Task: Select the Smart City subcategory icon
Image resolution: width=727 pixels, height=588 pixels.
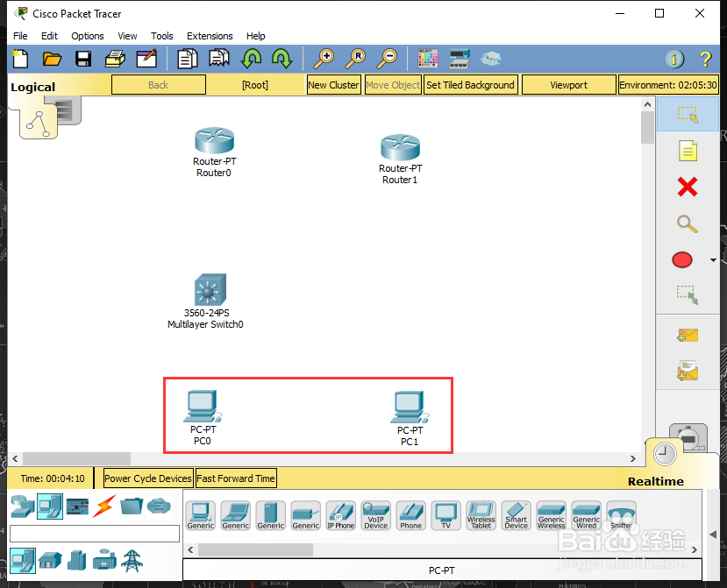Action: [x=77, y=561]
